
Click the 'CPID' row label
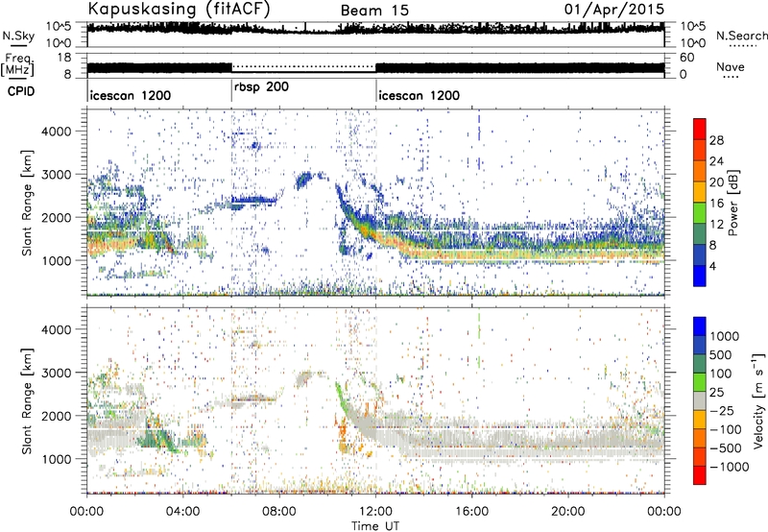[21, 91]
